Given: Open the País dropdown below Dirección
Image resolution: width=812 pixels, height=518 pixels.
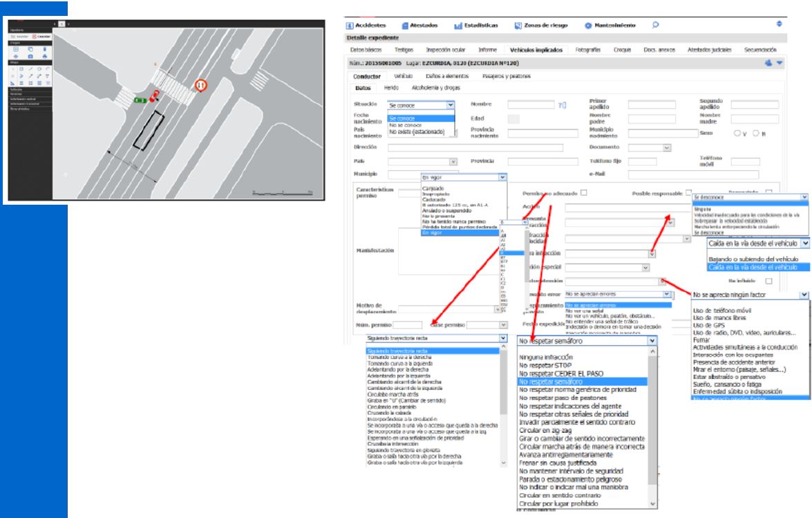Looking at the screenshot, I should [422, 162].
